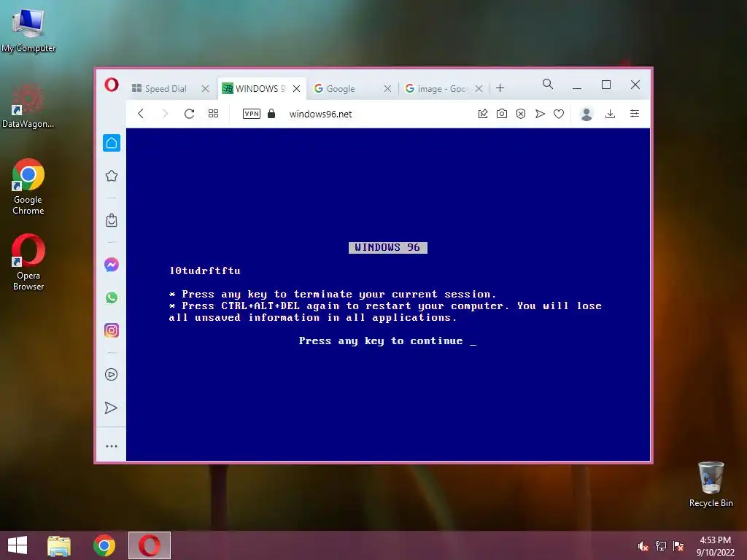747x560 pixels.
Task: View site security lock info
Action: tap(271, 113)
